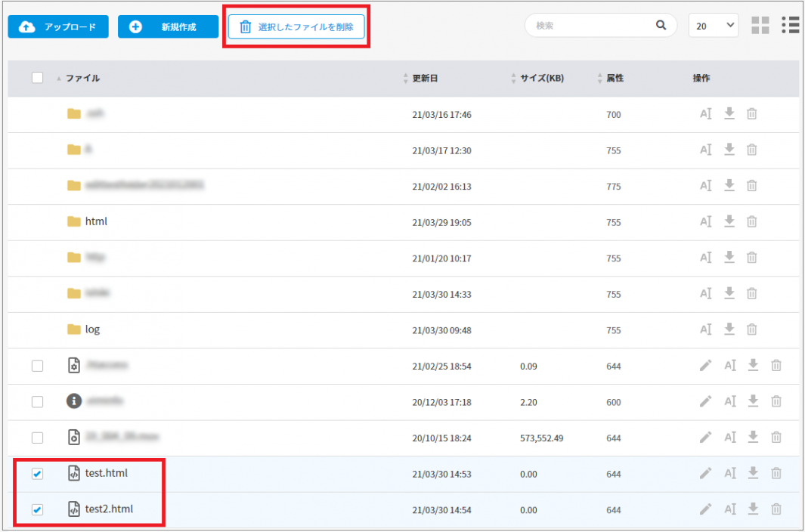
Task: Delete test2.html using its trash icon
Action: tap(776, 509)
